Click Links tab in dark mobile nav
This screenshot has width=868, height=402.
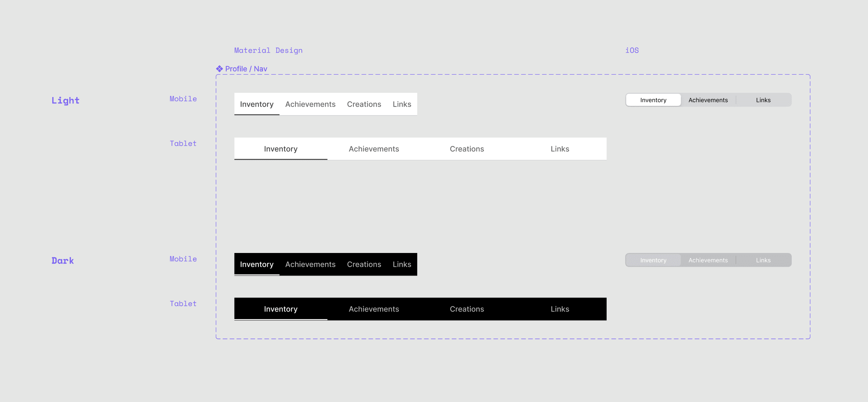click(402, 264)
